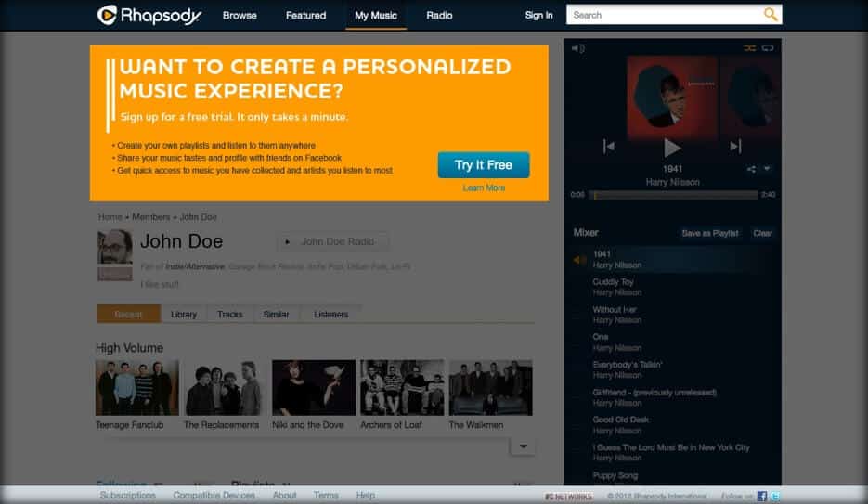The height and width of the screenshot is (504, 868).
Task: Mute the player volume speaker icon
Action: [x=577, y=48]
